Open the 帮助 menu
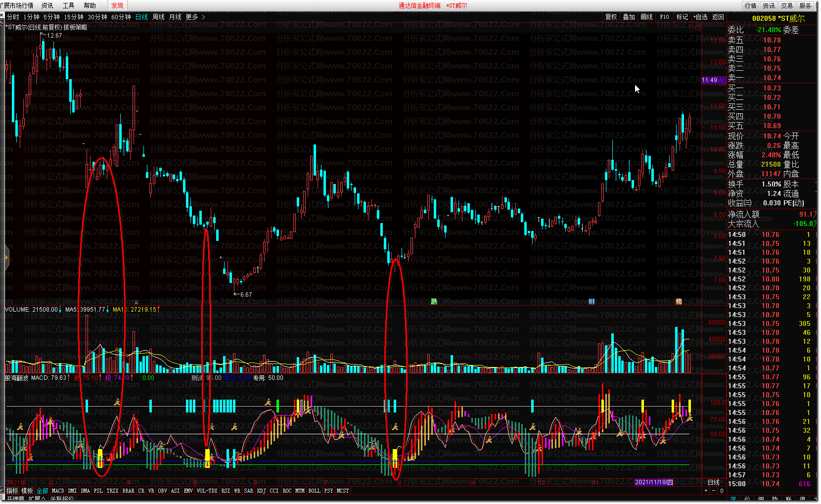 90,5
